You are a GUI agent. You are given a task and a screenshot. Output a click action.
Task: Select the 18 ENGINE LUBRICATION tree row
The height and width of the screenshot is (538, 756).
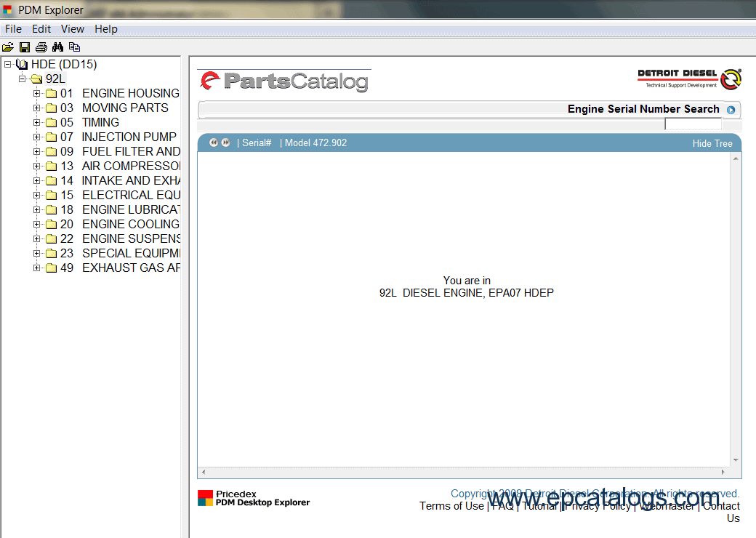[120, 209]
